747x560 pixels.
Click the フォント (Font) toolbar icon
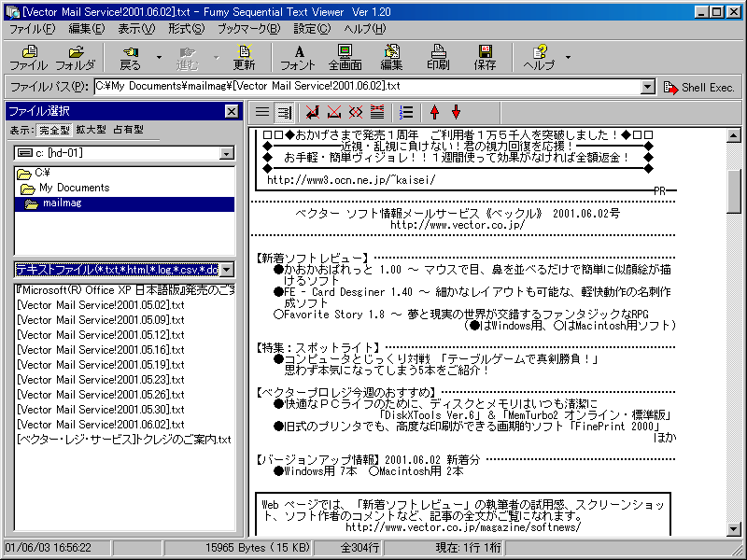coord(298,58)
